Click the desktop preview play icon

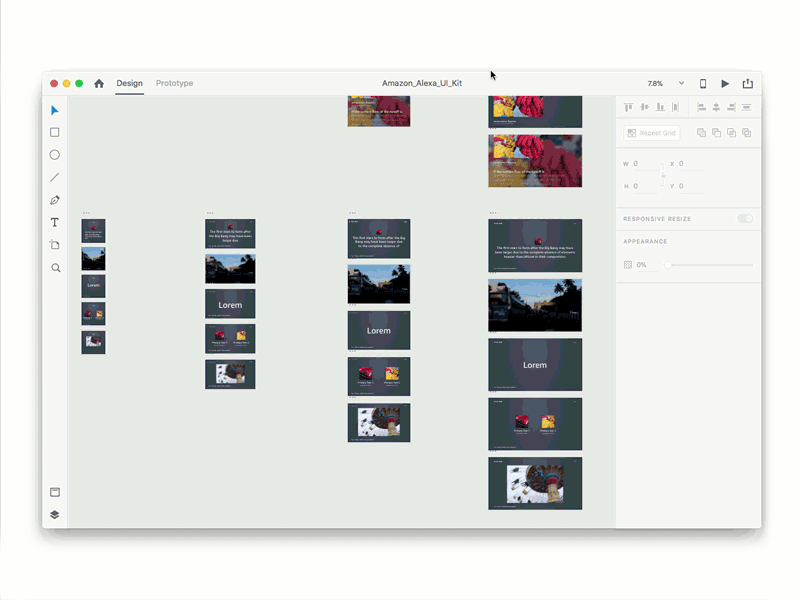[x=725, y=83]
